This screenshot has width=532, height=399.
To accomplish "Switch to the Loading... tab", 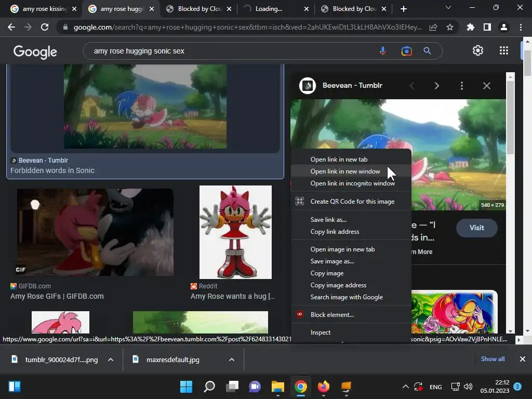I will pyautogui.click(x=276, y=9).
